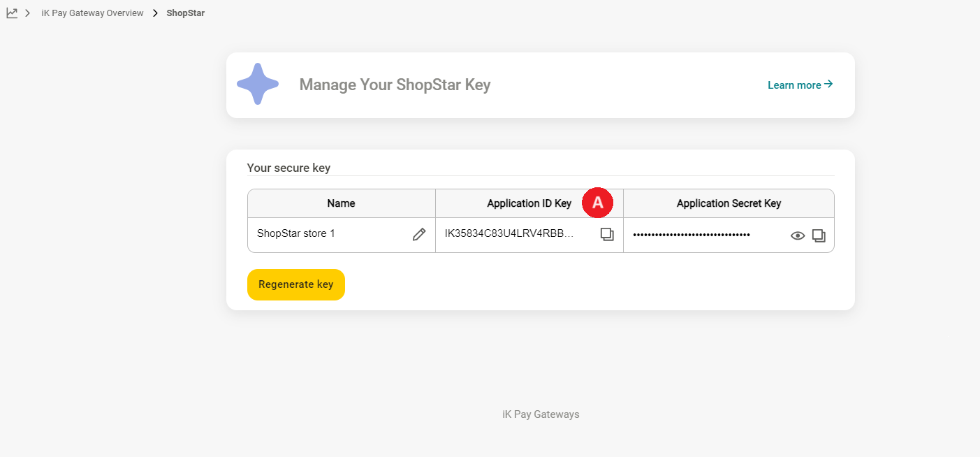Click the analytics chart icon in breadcrumb

coord(12,13)
